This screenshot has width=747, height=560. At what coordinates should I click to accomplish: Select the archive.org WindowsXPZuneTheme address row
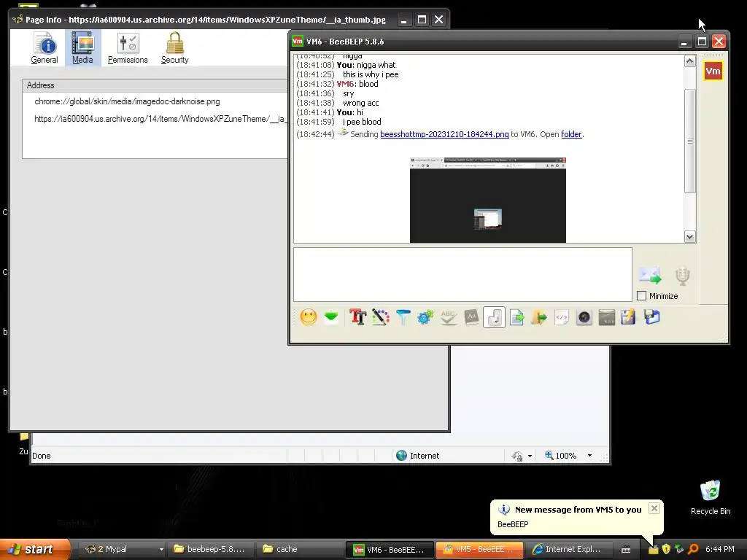[155, 119]
